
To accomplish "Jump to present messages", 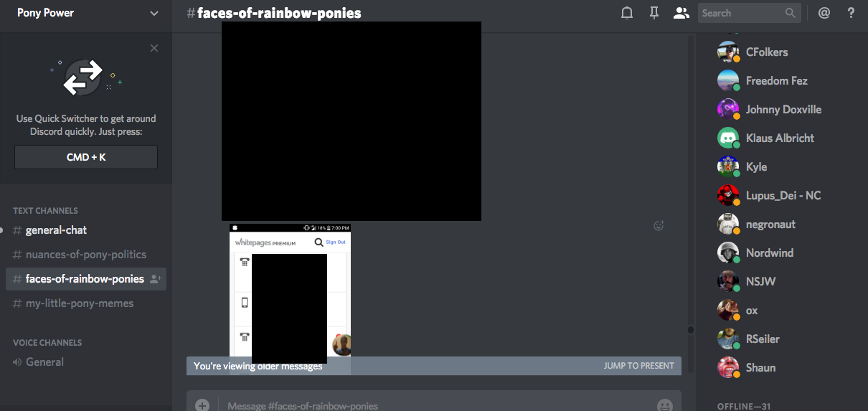I will (x=638, y=366).
